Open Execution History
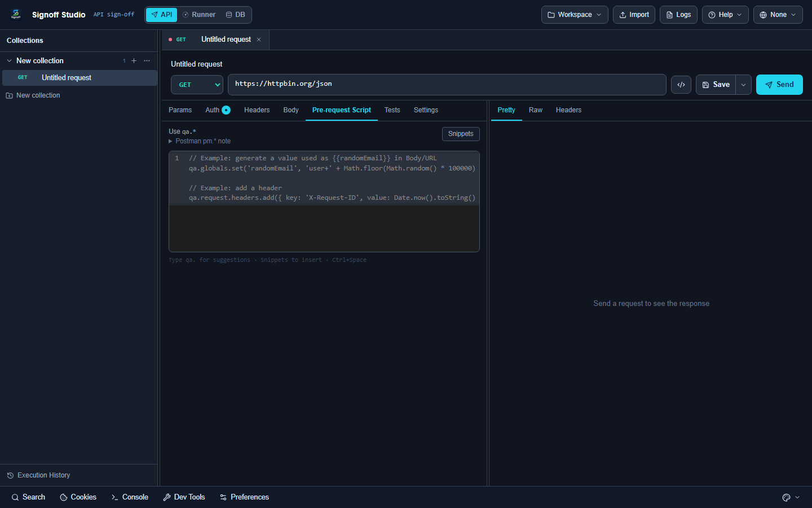 coord(38,475)
